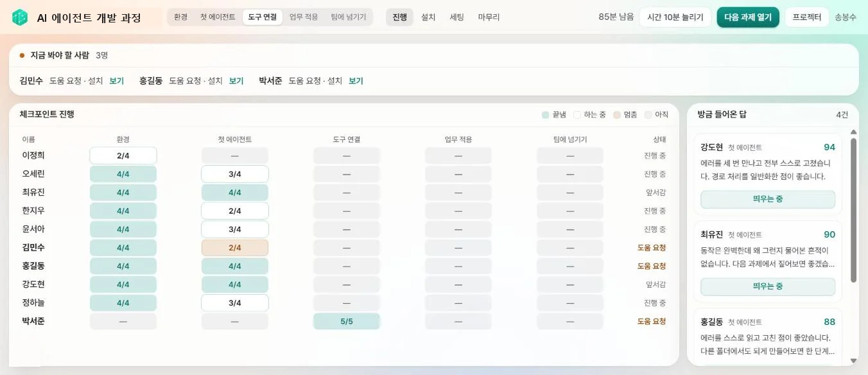
Task: Select the 환경 stage tab
Action: (x=180, y=17)
